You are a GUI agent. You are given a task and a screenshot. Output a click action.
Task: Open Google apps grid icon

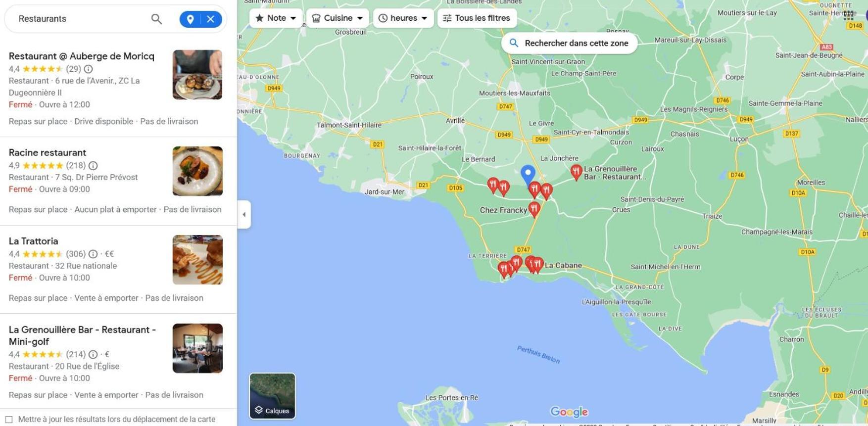point(849,15)
